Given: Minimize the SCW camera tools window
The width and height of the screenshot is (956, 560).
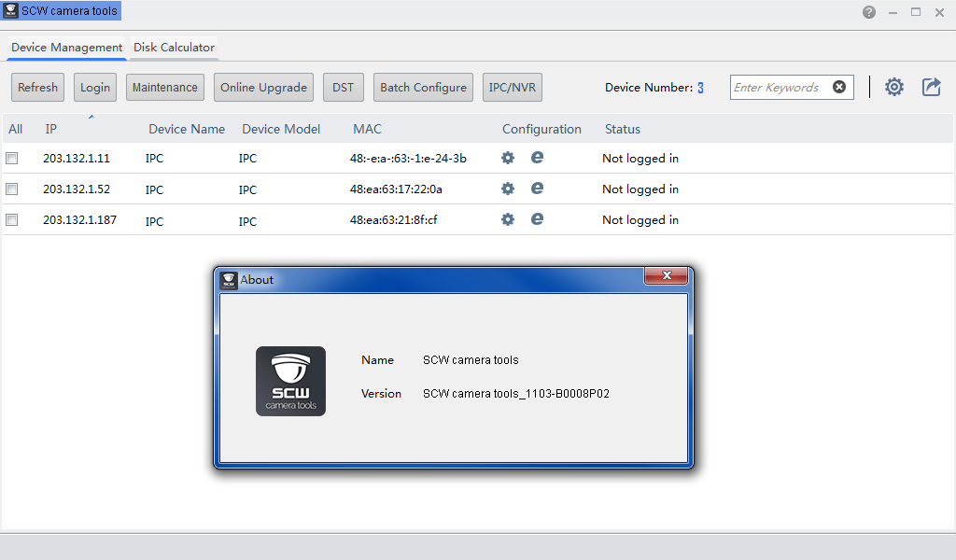Looking at the screenshot, I should pos(893,12).
